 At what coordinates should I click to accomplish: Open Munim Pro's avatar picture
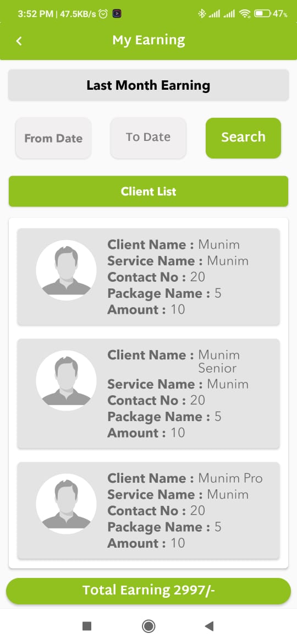click(66, 504)
